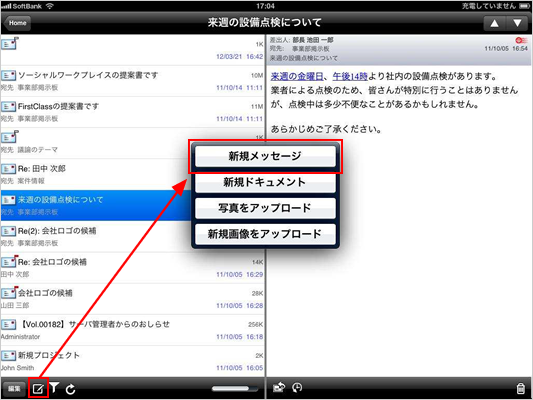This screenshot has width=533, height=400.
Task: Tap sender 部長 池田 一郎 in header
Action: [x=313, y=40]
